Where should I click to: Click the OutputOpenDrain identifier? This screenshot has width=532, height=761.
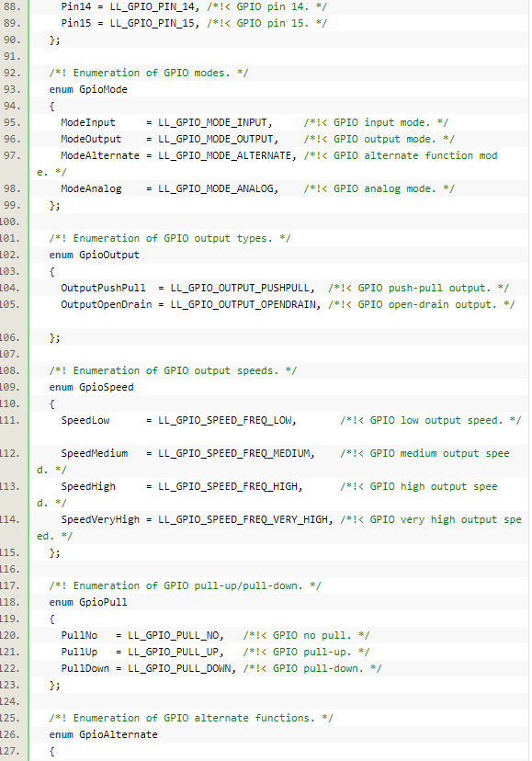tap(106, 304)
